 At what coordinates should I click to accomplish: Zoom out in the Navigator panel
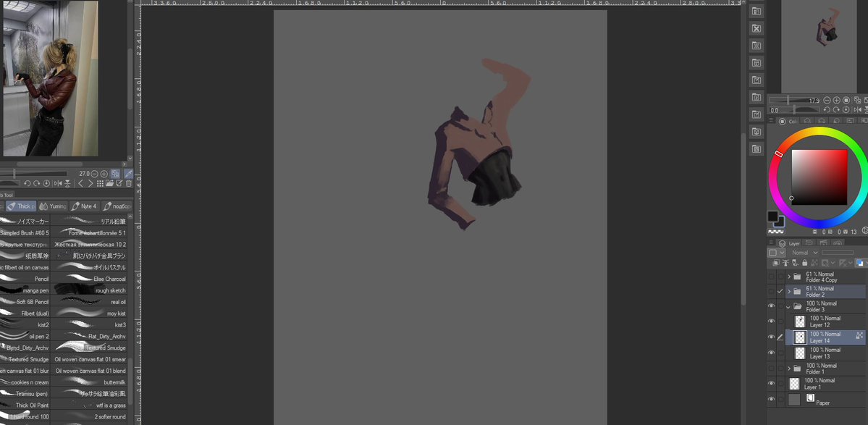[x=827, y=100]
